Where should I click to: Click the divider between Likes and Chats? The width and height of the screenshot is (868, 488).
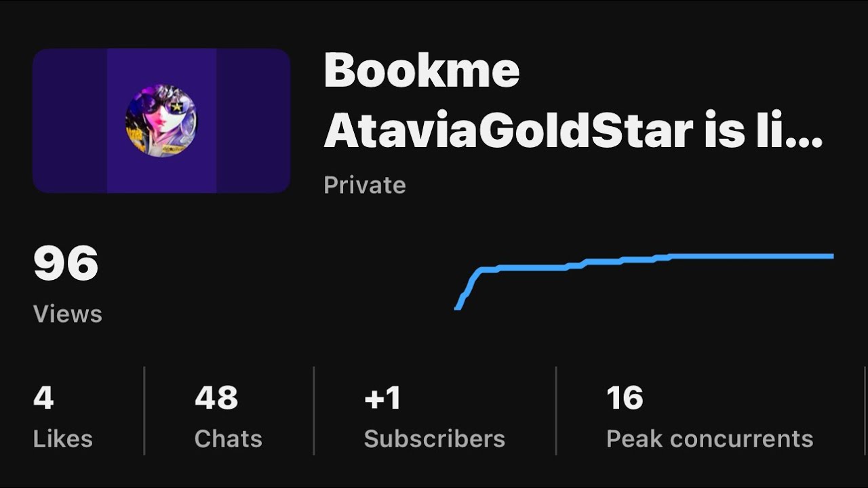(144, 411)
